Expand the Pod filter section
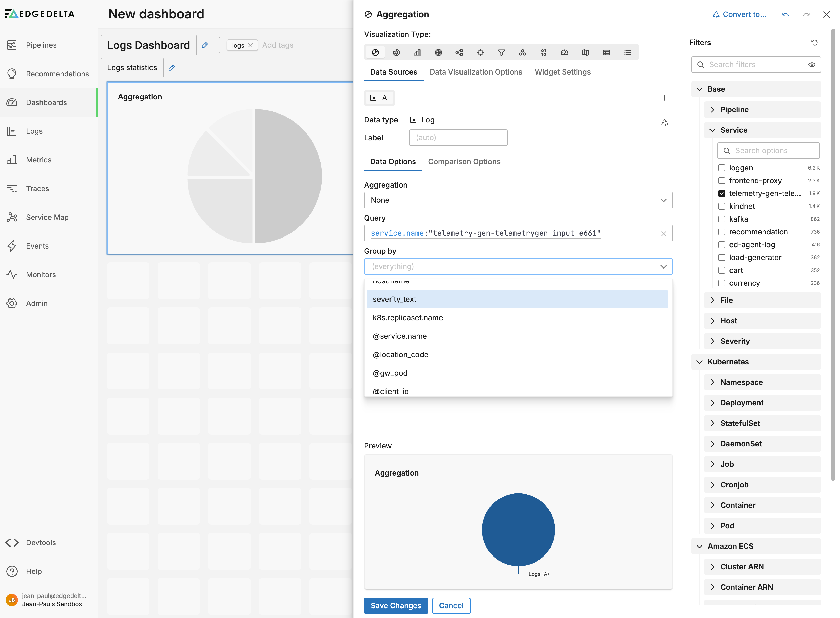 click(x=762, y=526)
